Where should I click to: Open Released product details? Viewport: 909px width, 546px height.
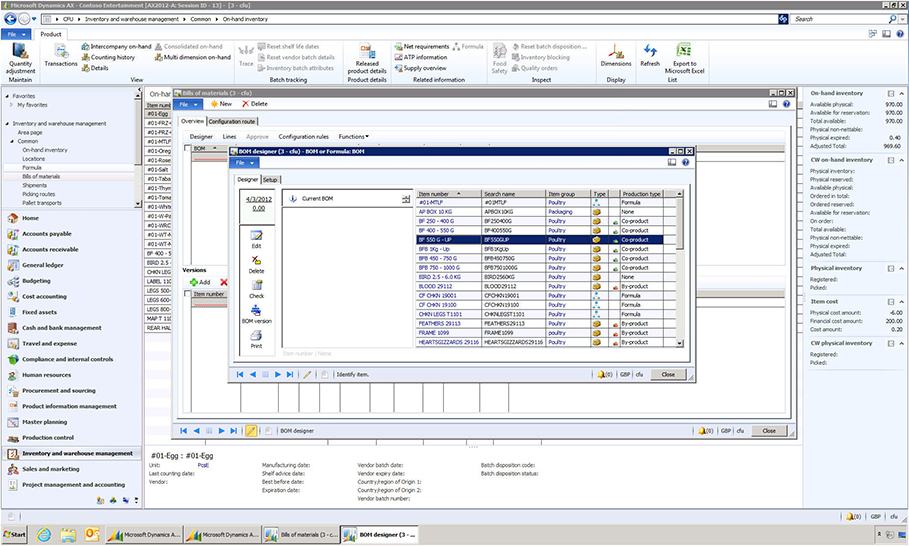(367, 59)
